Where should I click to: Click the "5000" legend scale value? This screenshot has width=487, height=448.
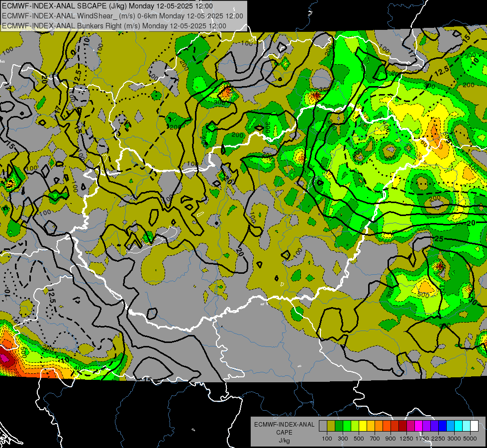point(470,439)
